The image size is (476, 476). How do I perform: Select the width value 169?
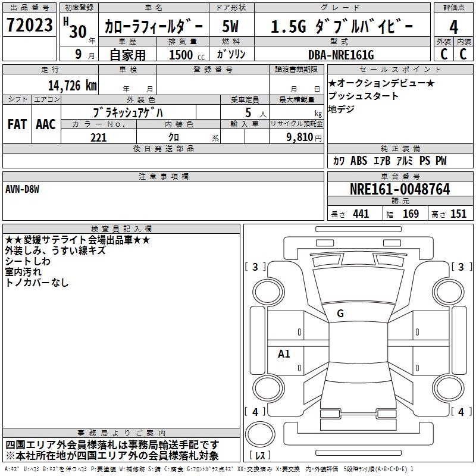coord(411,214)
